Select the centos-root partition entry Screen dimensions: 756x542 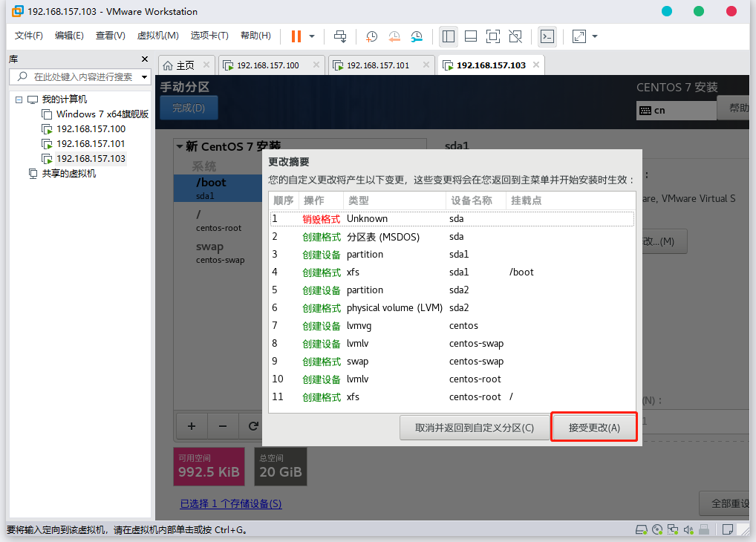[218, 220]
